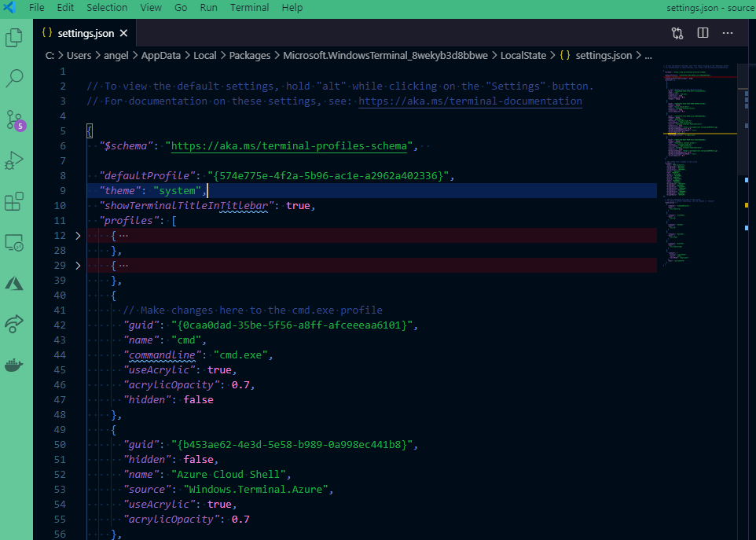Click the acrylicOpacity 0.7 value on line 46

(240, 384)
